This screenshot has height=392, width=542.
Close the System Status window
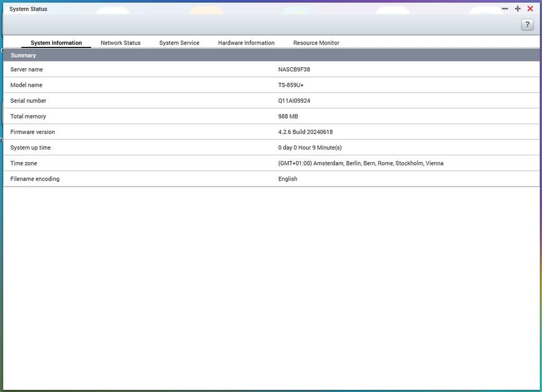530,8
